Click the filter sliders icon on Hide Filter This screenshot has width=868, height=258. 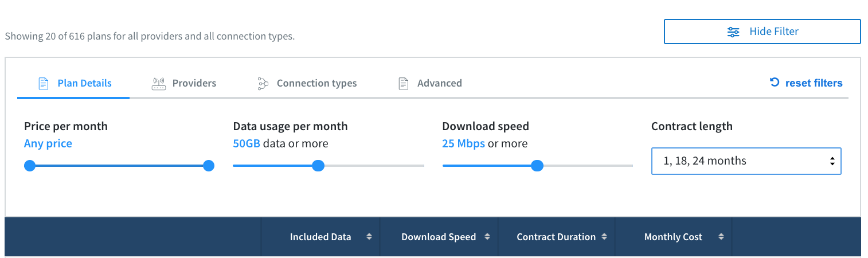pos(733,32)
